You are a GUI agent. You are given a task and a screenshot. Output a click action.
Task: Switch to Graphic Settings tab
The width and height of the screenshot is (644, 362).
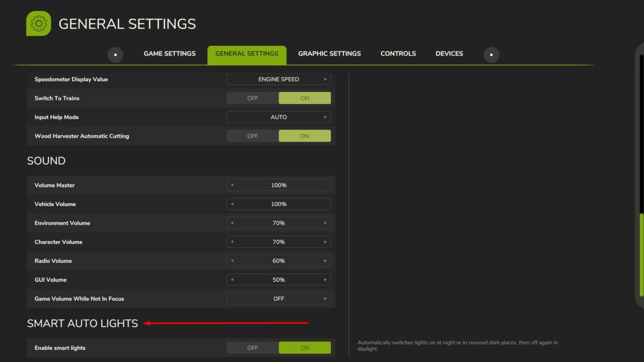click(x=329, y=54)
